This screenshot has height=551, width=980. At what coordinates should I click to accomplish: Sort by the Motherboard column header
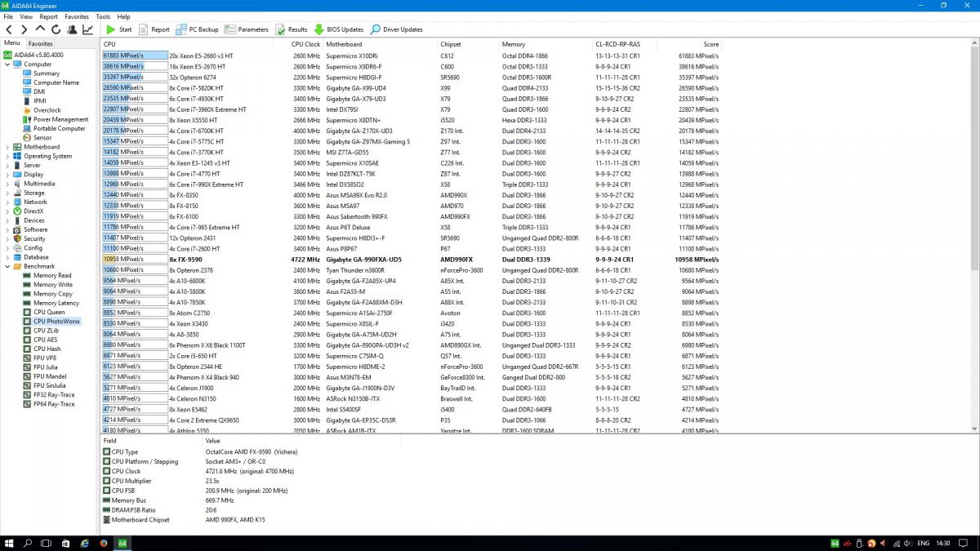click(381, 44)
